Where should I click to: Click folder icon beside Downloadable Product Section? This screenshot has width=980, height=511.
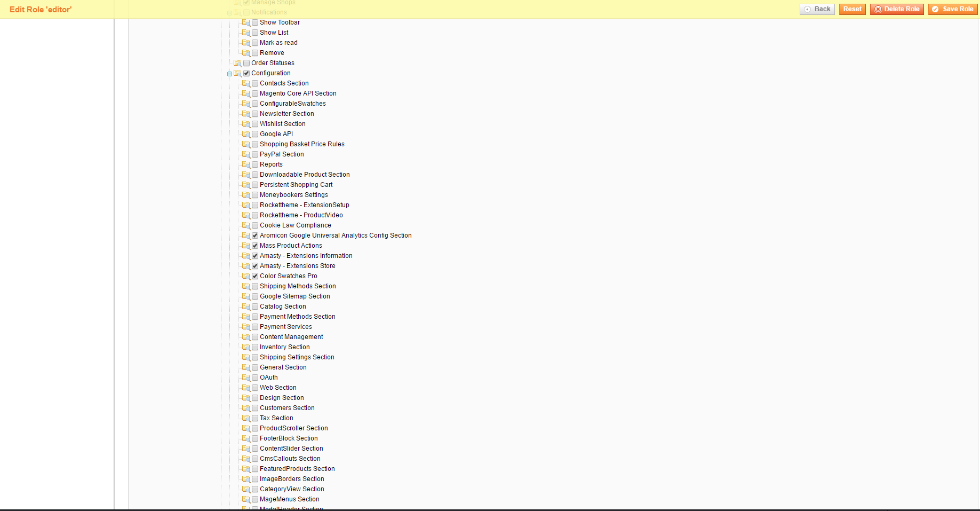246,175
